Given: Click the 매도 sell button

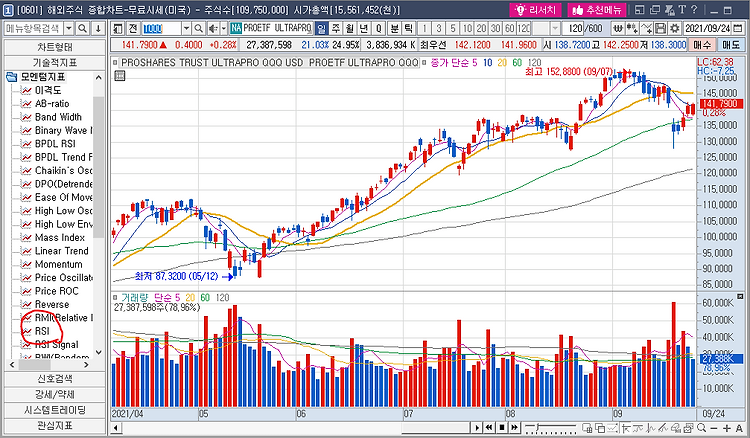Looking at the screenshot, I should click(x=730, y=45).
